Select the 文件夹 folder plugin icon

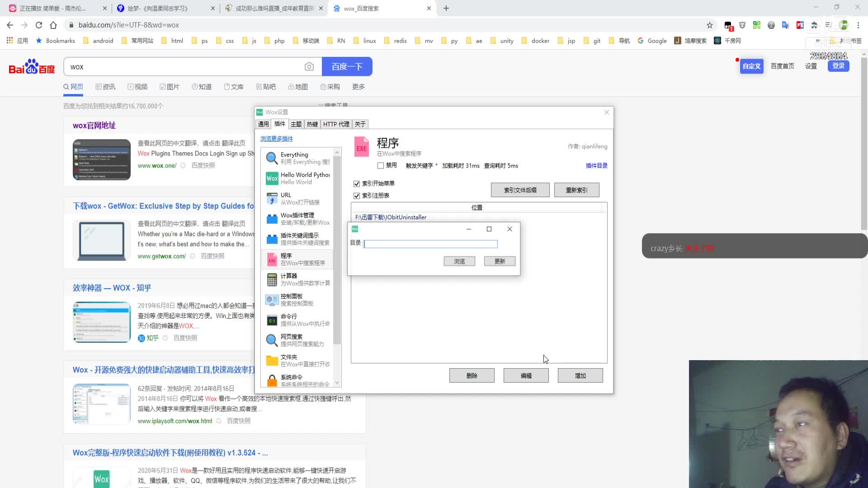click(x=272, y=360)
